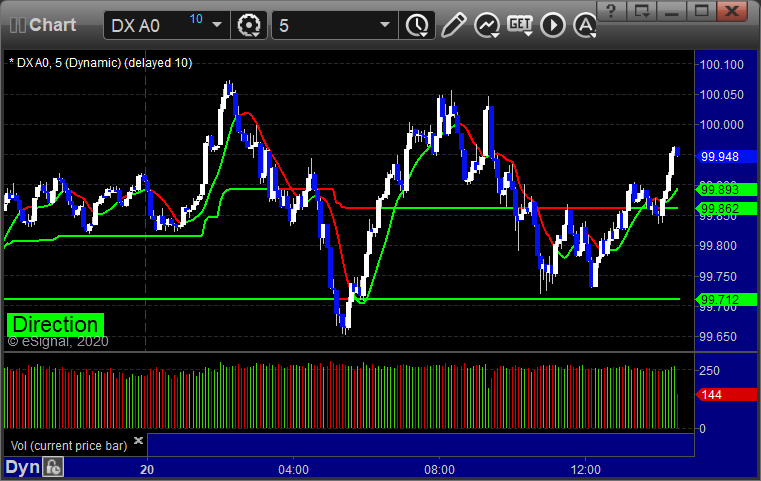The height and width of the screenshot is (481, 761).
Task: Click the 100.100 price axis label
Action: (721, 65)
